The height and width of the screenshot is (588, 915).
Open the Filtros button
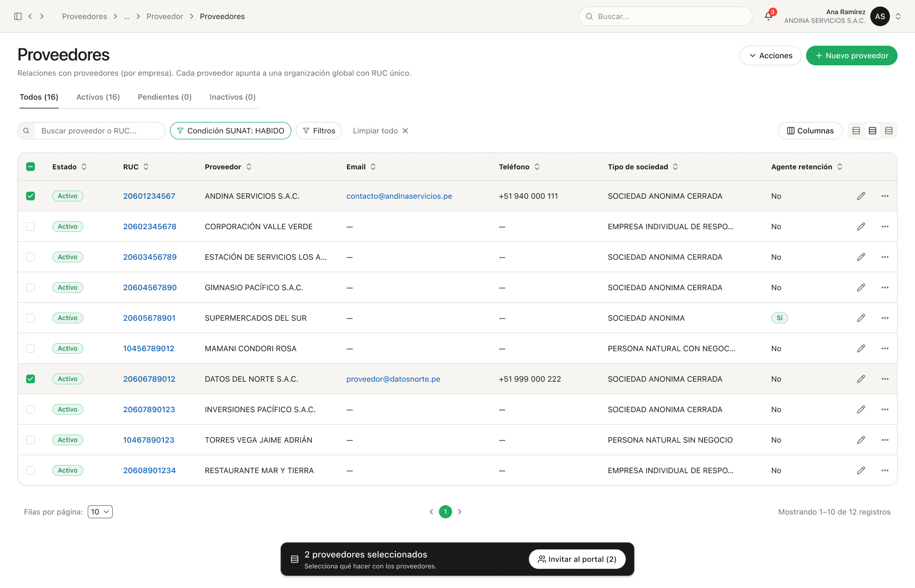(319, 131)
